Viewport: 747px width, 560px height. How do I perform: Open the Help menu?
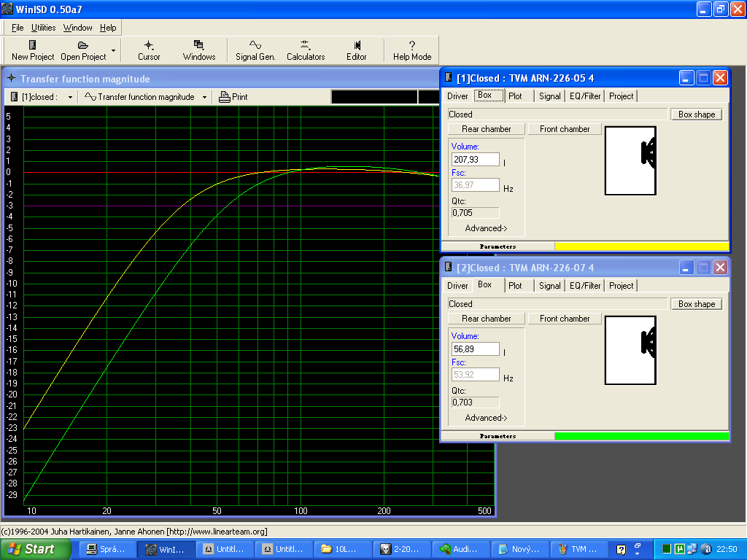108,28
